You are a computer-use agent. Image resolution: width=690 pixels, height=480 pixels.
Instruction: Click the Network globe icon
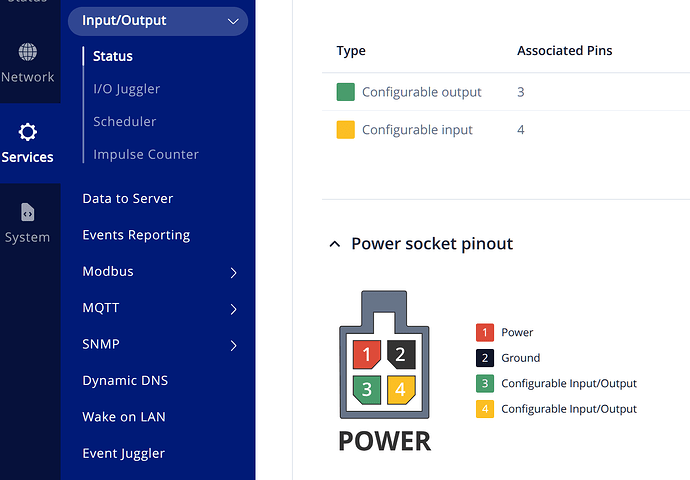pos(28,52)
